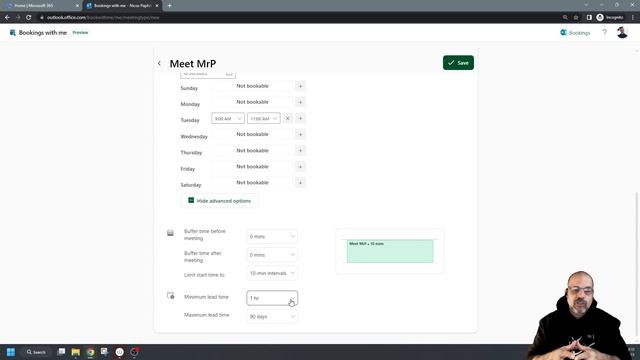Add a time slot for Thursday
This screenshot has height=360, width=640.
pyautogui.click(x=300, y=151)
